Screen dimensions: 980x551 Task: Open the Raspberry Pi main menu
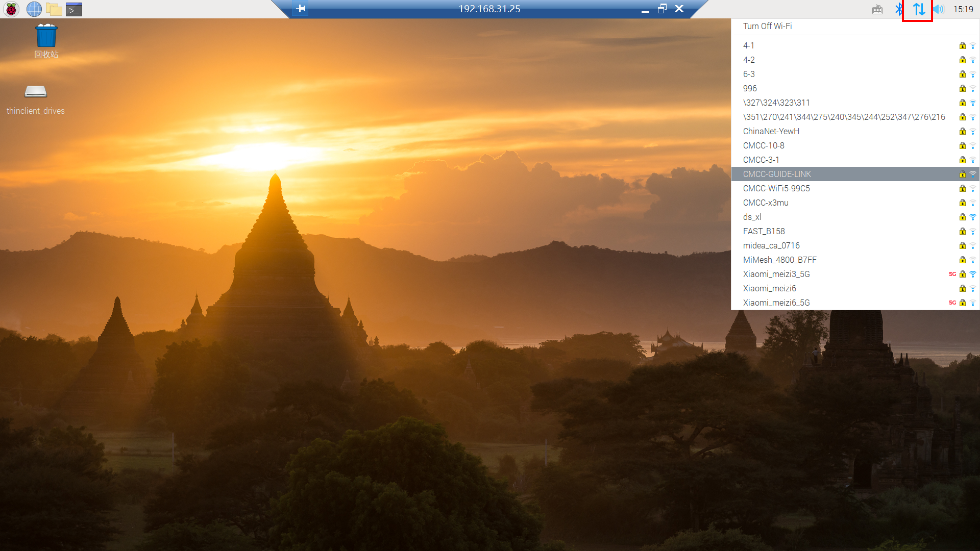click(x=11, y=9)
